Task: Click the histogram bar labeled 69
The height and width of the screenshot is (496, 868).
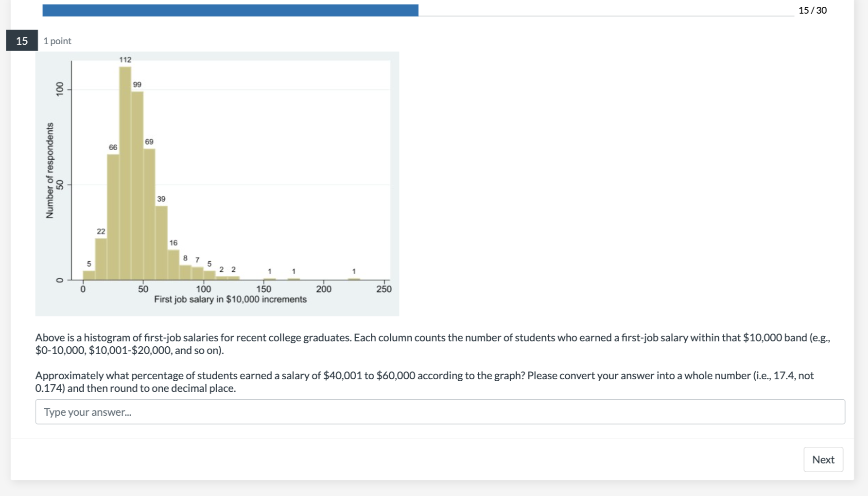Action: pos(149,214)
